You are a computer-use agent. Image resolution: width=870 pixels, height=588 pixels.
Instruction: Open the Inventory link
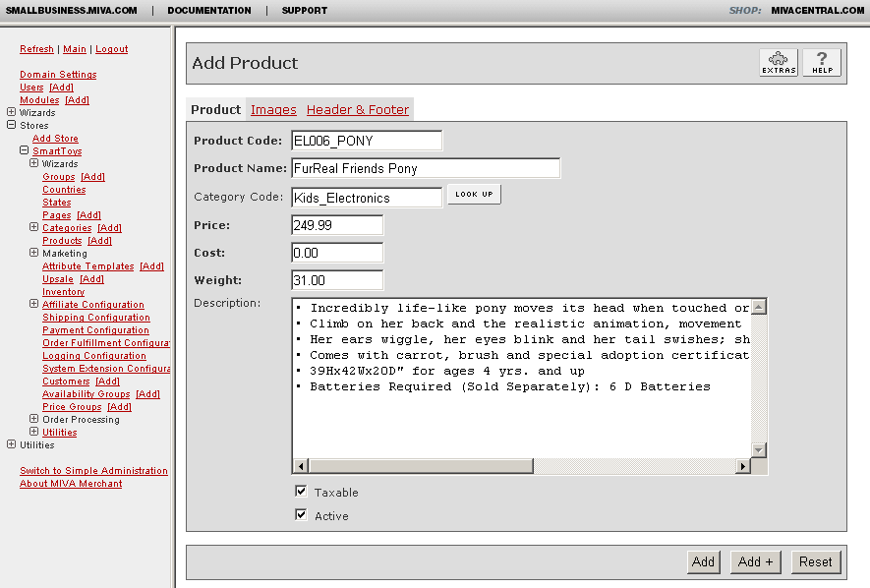(63, 291)
